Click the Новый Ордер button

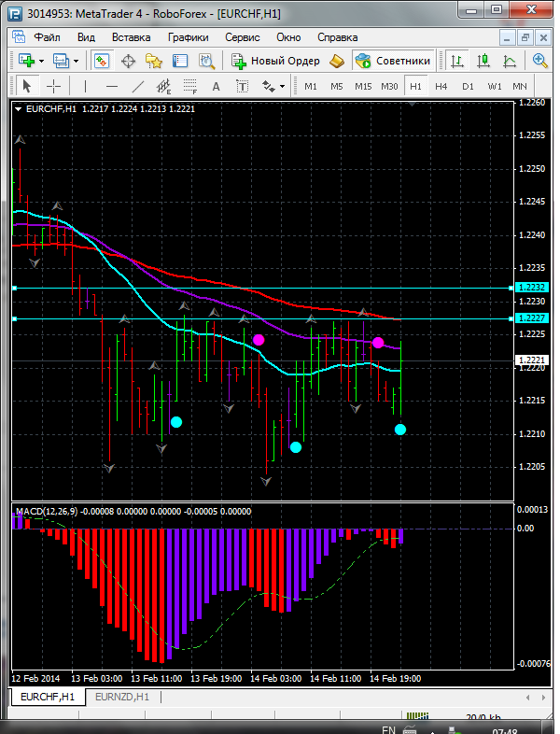[x=276, y=61]
